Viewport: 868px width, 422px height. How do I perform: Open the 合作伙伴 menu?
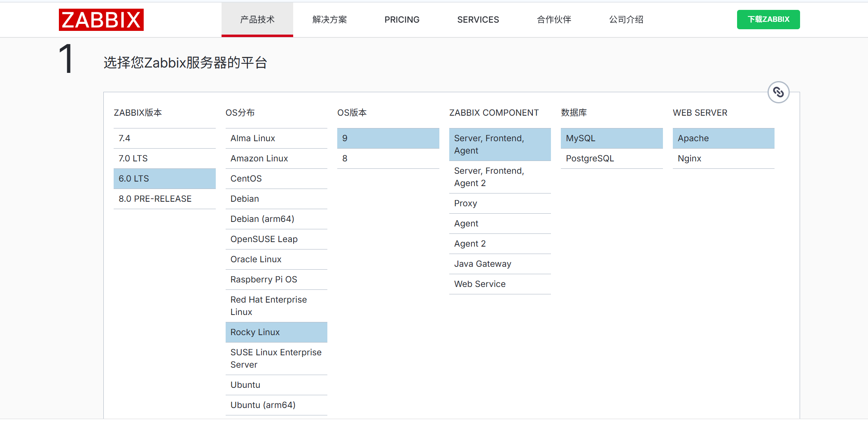[554, 19]
